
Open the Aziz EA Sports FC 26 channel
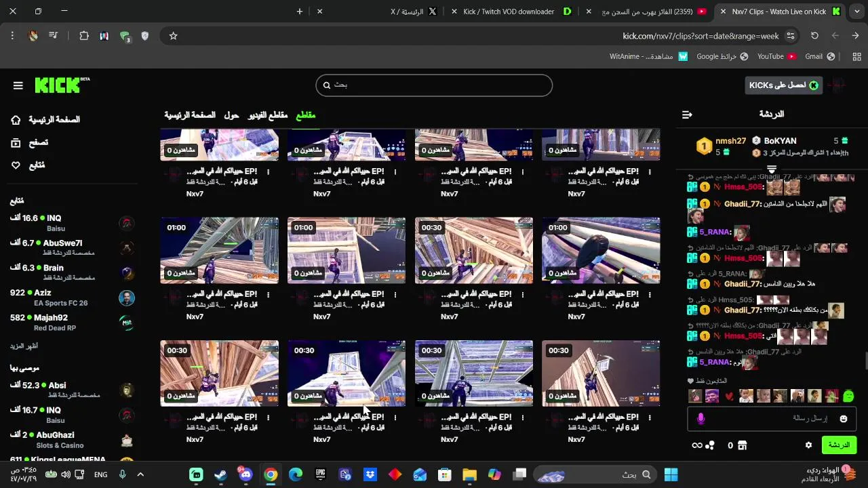[x=73, y=298]
